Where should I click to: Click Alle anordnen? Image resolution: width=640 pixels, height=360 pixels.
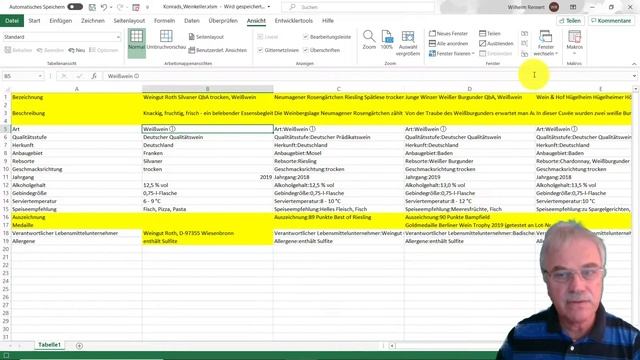coord(449,43)
